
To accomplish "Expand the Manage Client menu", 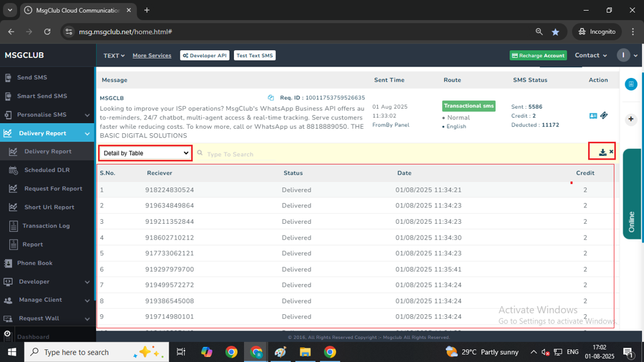I will 47,300.
